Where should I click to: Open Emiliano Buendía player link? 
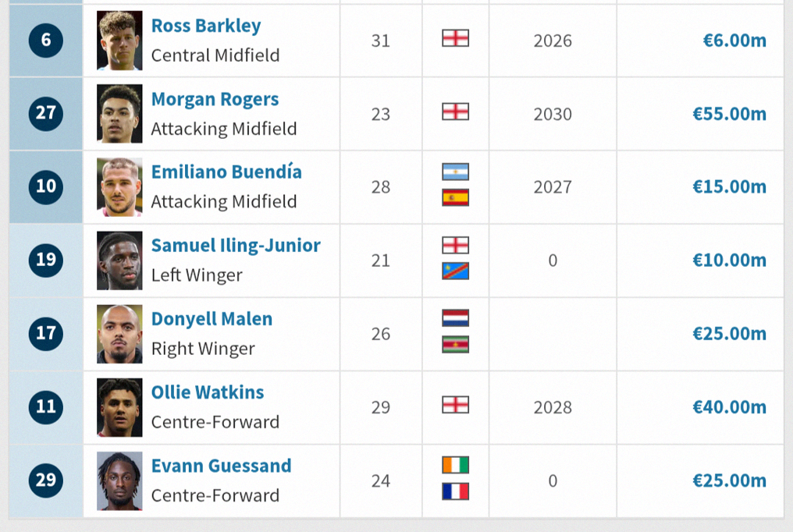click(226, 172)
